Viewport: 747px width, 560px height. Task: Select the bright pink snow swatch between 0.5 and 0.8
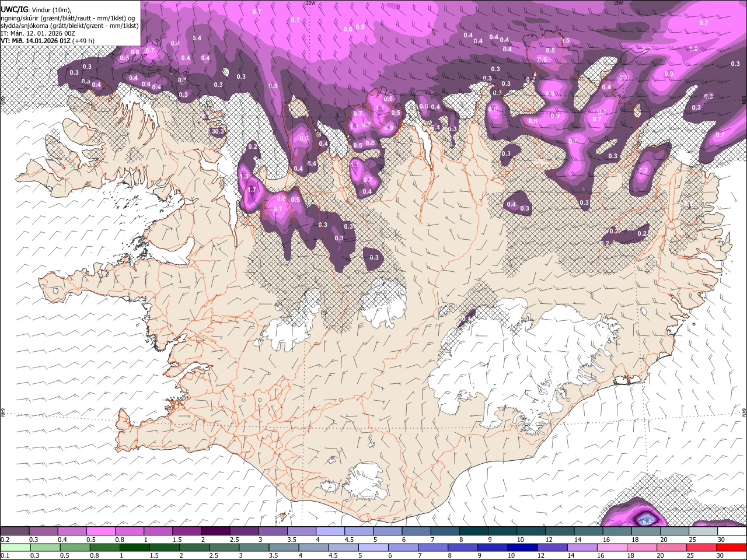100,531
